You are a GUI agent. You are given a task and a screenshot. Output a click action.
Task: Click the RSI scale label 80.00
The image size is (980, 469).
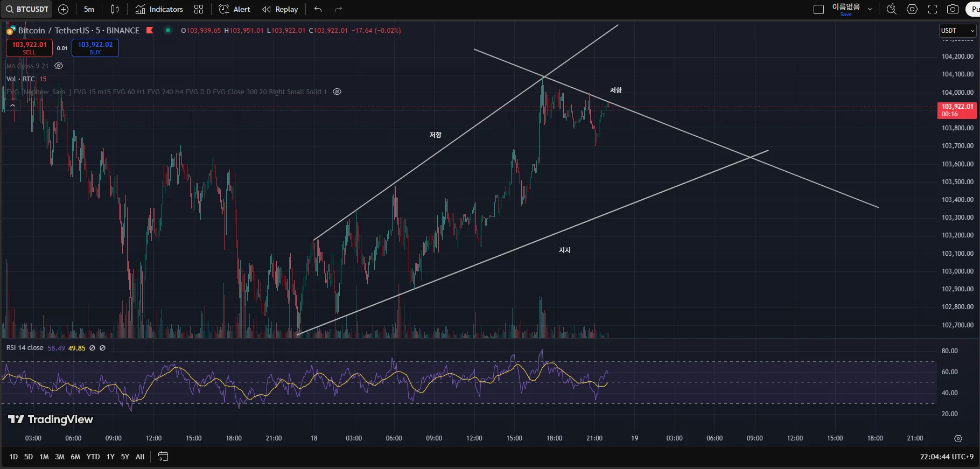pyautogui.click(x=949, y=351)
